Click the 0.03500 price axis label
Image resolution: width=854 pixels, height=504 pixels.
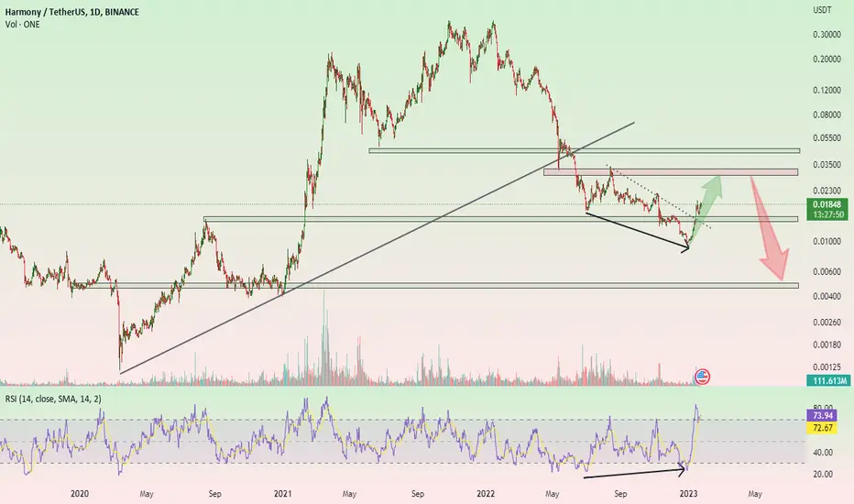point(827,165)
